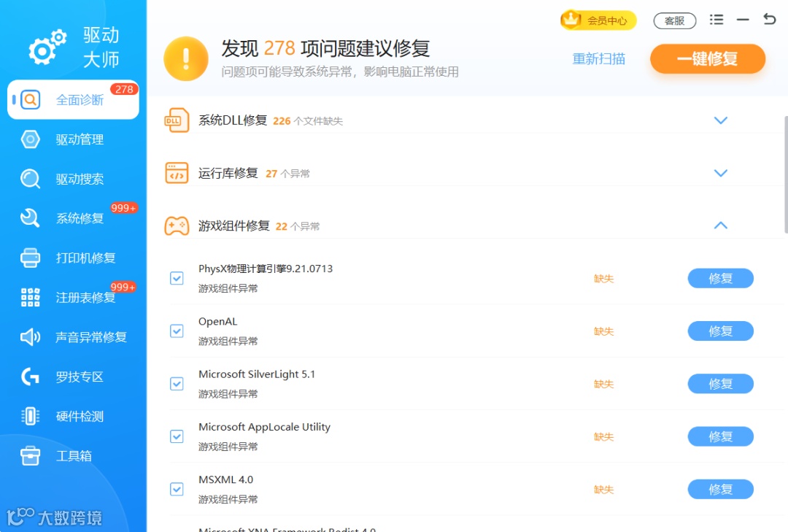
Task: Click the 系统DLL修复 title text
Action: pos(233,120)
